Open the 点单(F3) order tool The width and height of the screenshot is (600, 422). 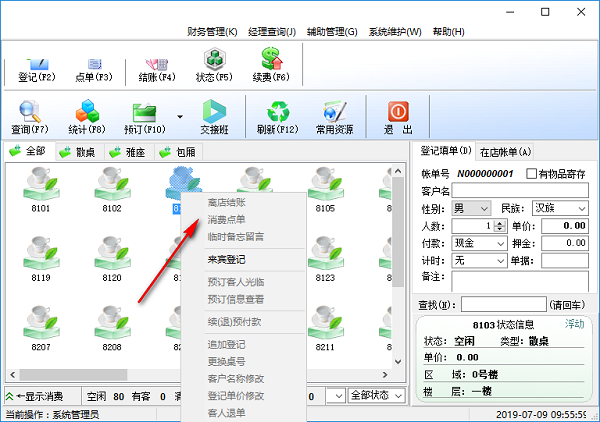point(94,70)
